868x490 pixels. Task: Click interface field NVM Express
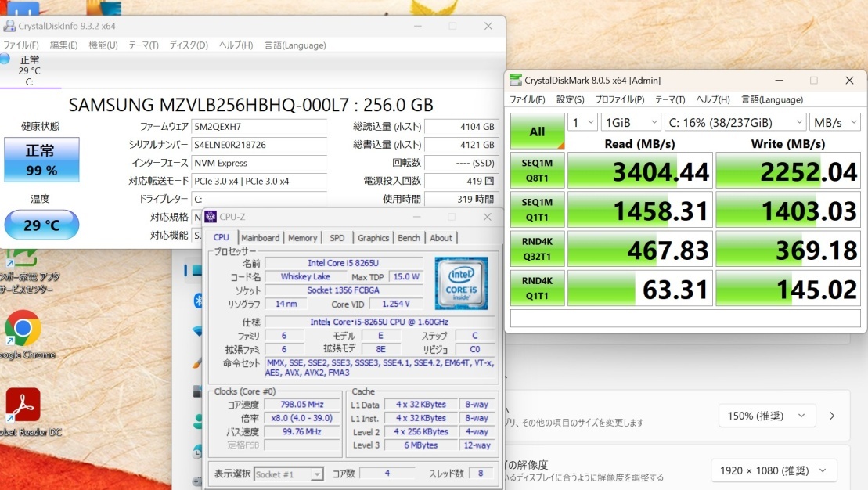tap(259, 163)
